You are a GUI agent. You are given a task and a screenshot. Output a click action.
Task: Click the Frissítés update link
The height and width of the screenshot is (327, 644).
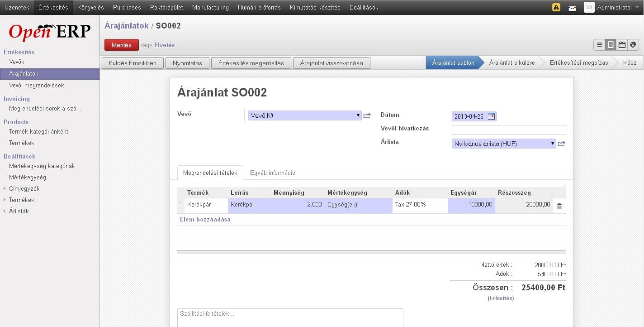501,298
